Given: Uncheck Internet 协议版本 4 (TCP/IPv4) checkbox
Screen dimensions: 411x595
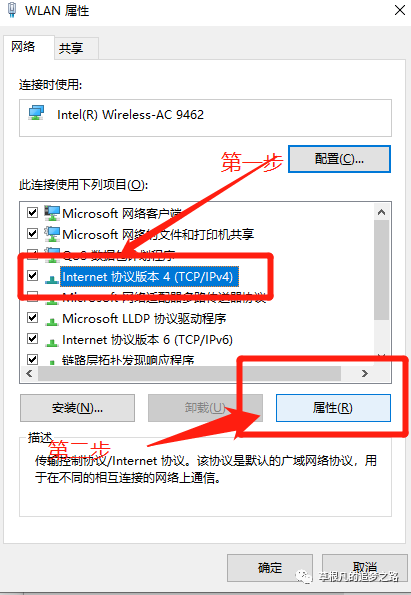Looking at the screenshot, I should pyautogui.click(x=33, y=275).
